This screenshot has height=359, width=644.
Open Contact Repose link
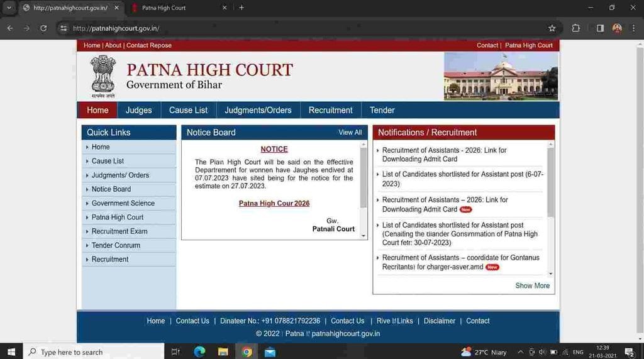[148, 45]
